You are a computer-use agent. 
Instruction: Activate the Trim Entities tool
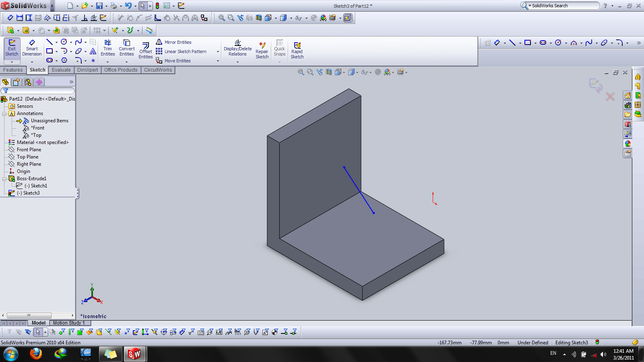coord(107,48)
